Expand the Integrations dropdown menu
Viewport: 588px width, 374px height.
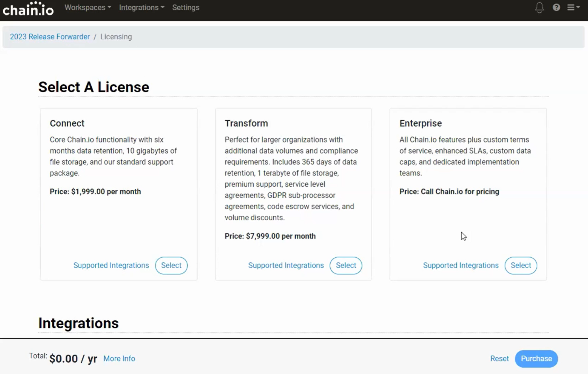[142, 7]
